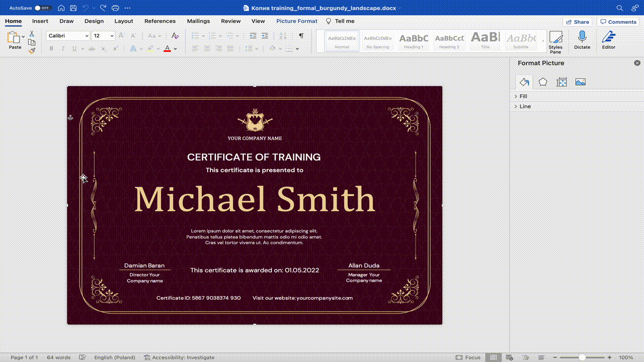Toggle Italic formatting
The width and height of the screenshot is (644, 362).
(63, 49)
